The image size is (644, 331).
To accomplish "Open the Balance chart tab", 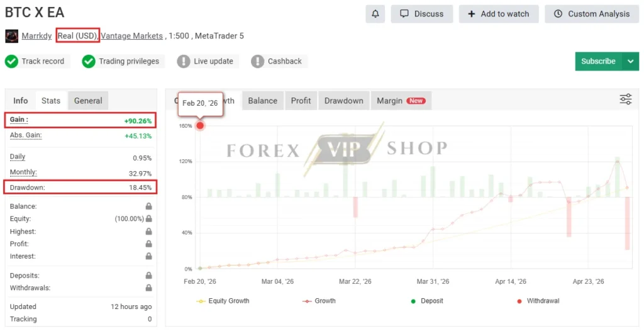I will point(262,101).
